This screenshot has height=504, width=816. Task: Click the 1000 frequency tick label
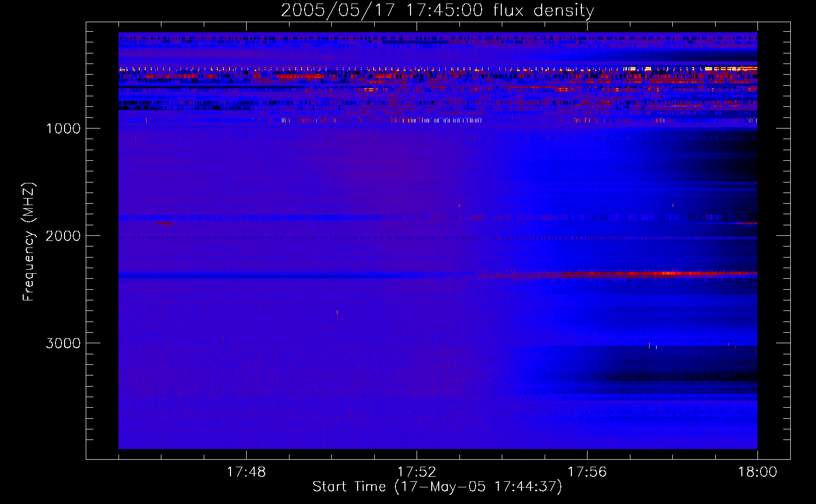tap(64, 129)
